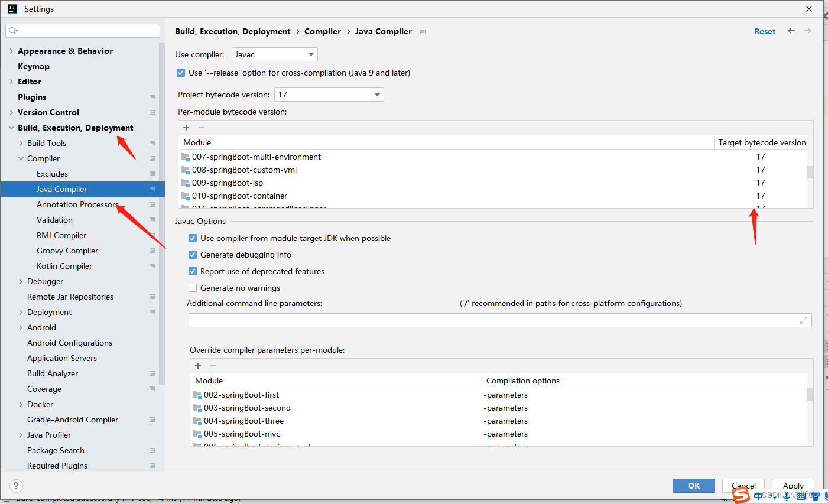Open the Kotlin Compiler settings page
Image resolution: width=828 pixels, height=504 pixels.
(x=64, y=266)
